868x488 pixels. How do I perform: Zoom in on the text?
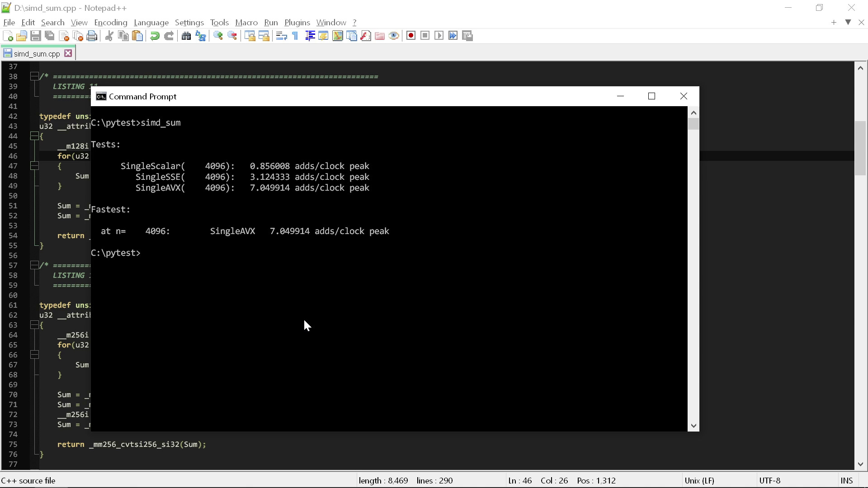[x=218, y=36]
